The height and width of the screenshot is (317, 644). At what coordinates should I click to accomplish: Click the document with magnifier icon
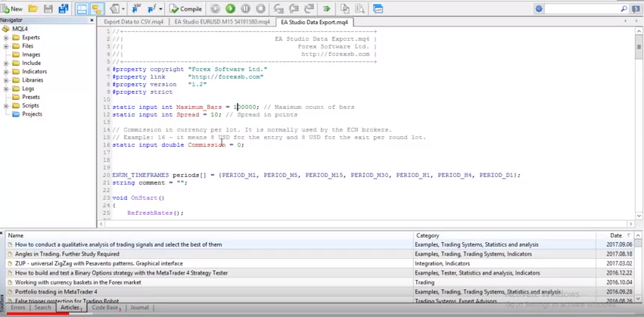(359, 8)
